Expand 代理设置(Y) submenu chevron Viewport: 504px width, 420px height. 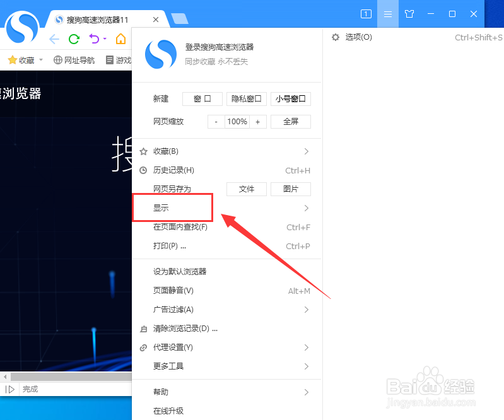(x=307, y=347)
